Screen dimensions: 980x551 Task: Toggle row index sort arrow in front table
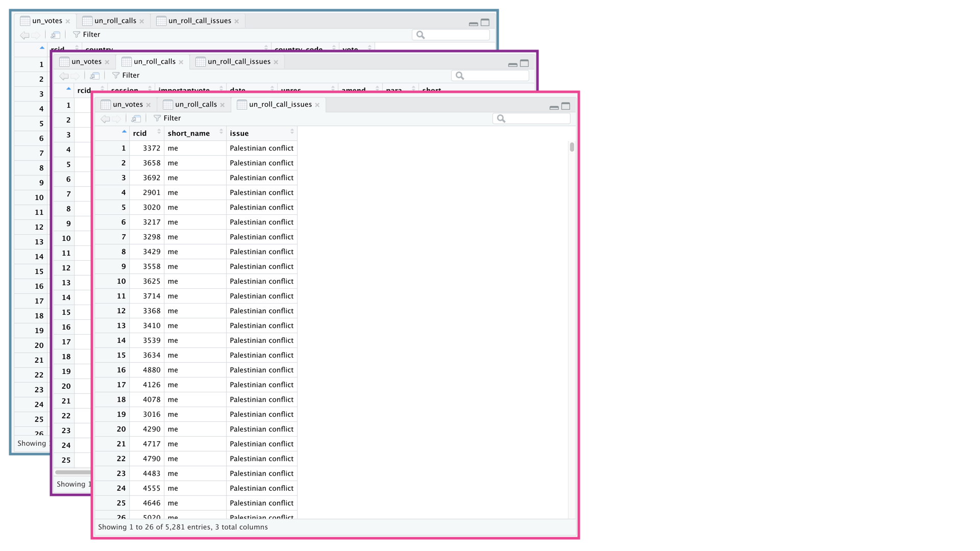point(124,132)
